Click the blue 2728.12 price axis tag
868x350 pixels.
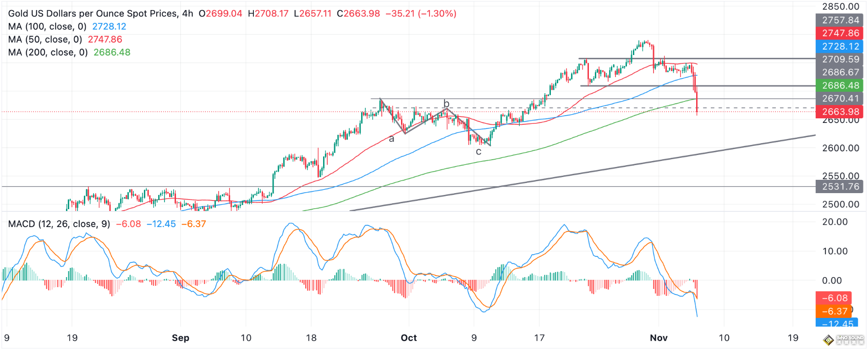tap(840, 46)
